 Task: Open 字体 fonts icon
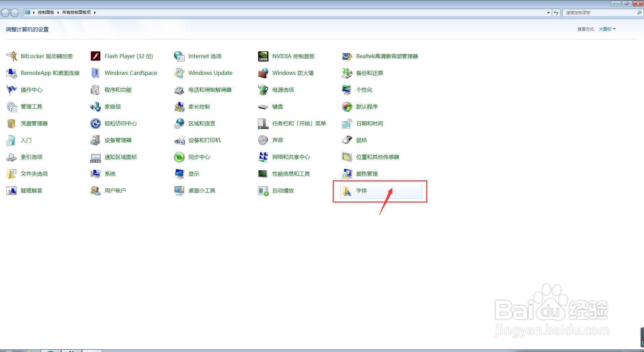pos(347,190)
